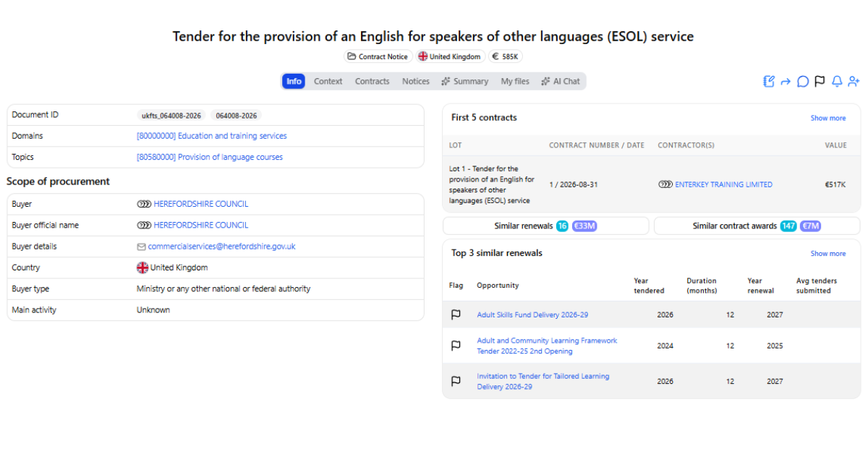This screenshot has width=868, height=454.
Task: Click the envelope icon beside buyer email
Action: click(x=142, y=247)
